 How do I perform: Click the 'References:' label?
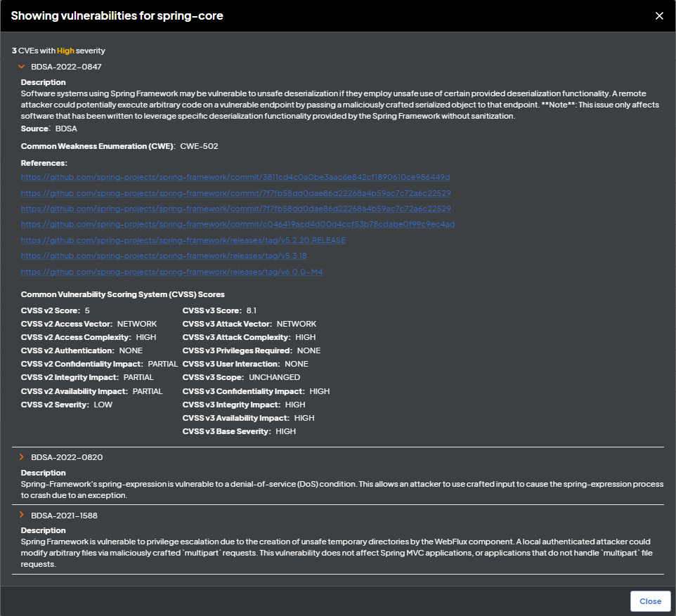[44, 163]
